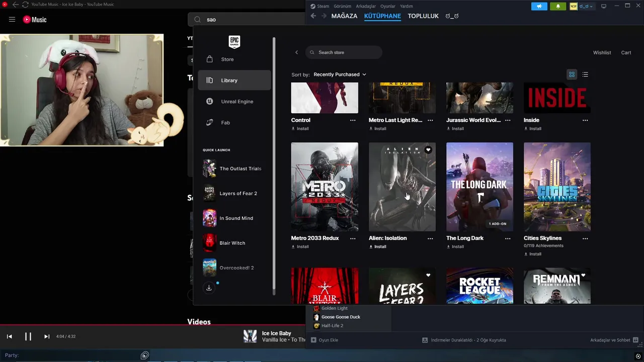Pause the playing song in YouTube Music
The height and width of the screenshot is (362, 644).
pos(28,336)
